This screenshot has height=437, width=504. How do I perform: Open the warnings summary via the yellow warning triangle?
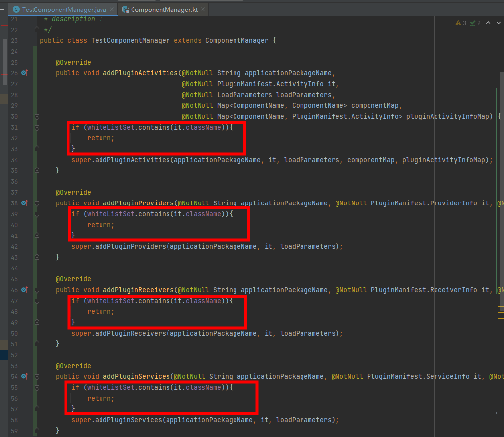click(457, 23)
